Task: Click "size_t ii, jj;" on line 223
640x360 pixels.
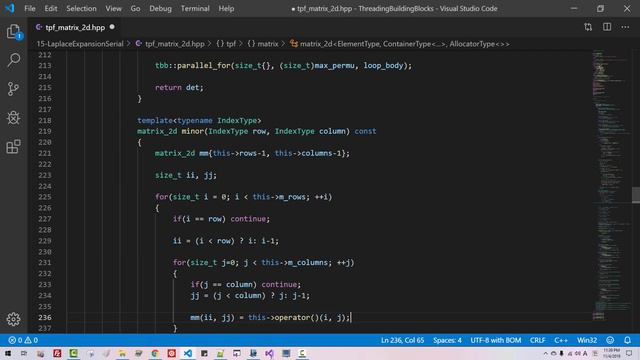Action: coord(186,175)
